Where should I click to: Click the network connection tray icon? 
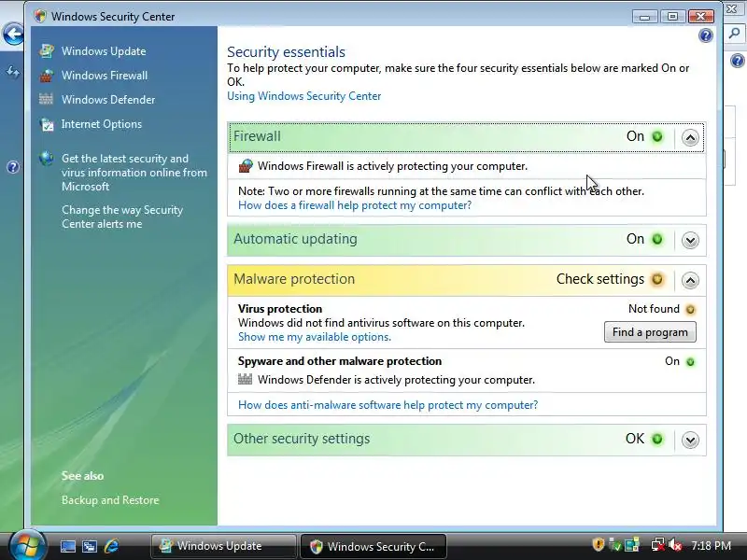(657, 544)
